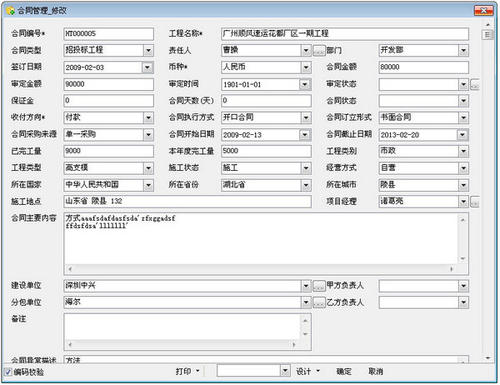This screenshot has height=385, width=500.
Task: Click 合同主要内容 horizontal scrollbar
Action: pos(261,269)
